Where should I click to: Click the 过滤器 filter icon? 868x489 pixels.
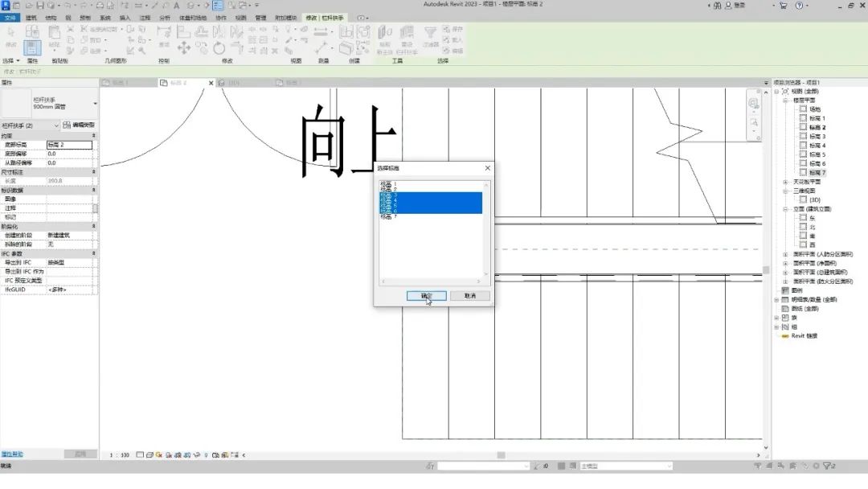coord(430,33)
